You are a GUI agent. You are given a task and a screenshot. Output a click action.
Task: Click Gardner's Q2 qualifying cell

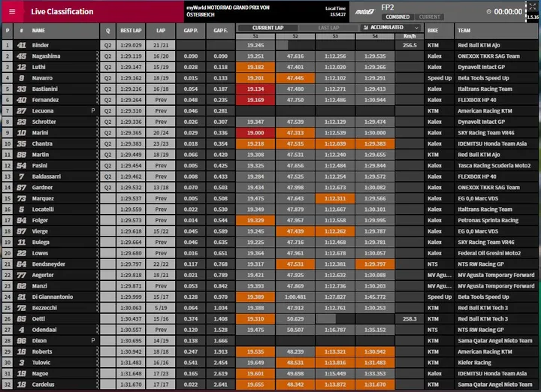107,188
